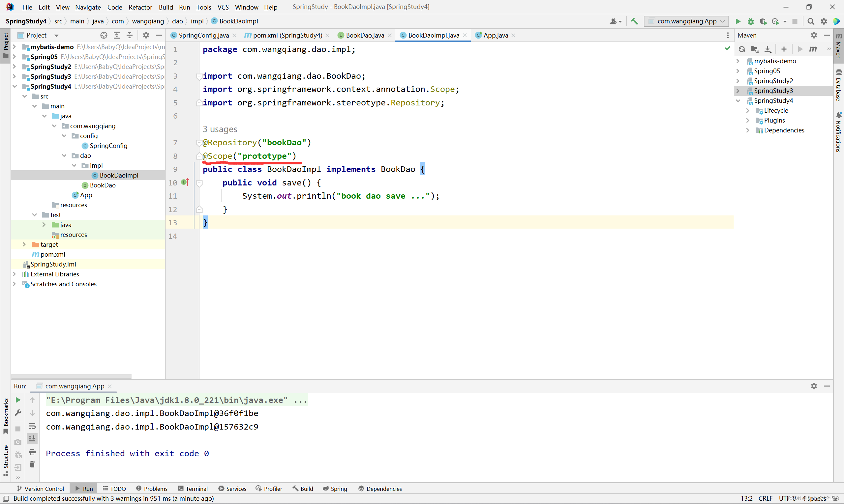This screenshot has height=504, width=844.
Task: Open run configuration dropdown com.wangqiang.App
Action: click(x=686, y=21)
